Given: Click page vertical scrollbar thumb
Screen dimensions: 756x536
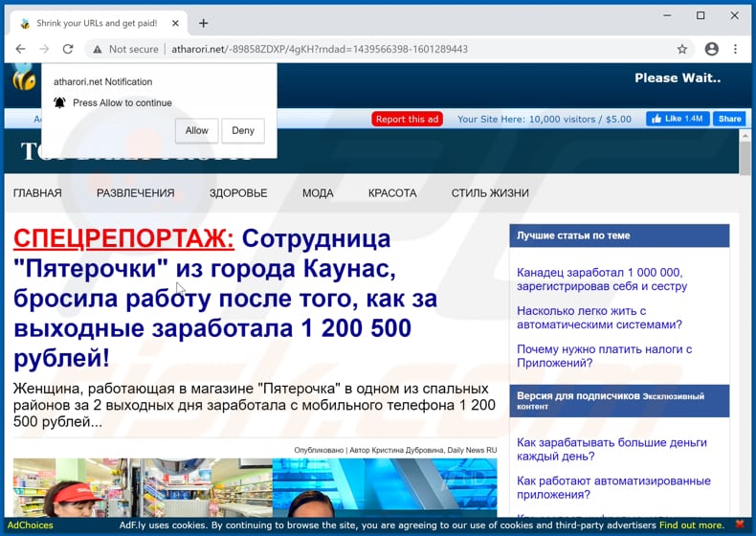Looking at the screenshot, I should tap(745, 158).
